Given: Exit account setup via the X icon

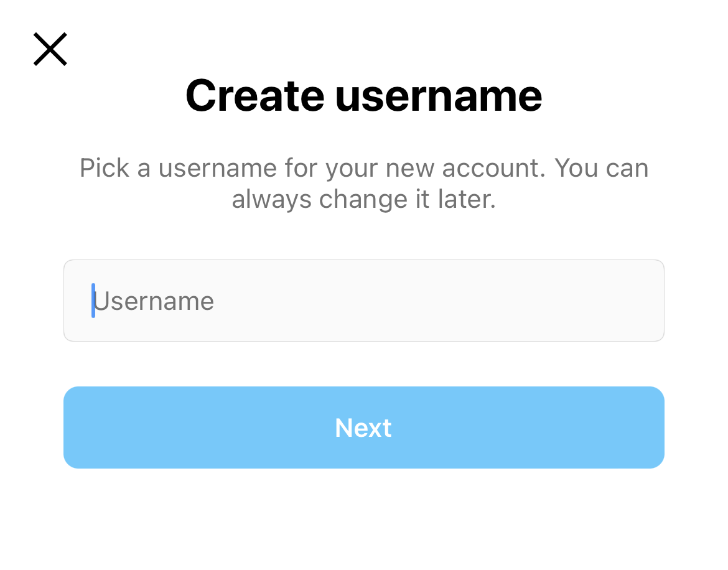Looking at the screenshot, I should [50, 50].
